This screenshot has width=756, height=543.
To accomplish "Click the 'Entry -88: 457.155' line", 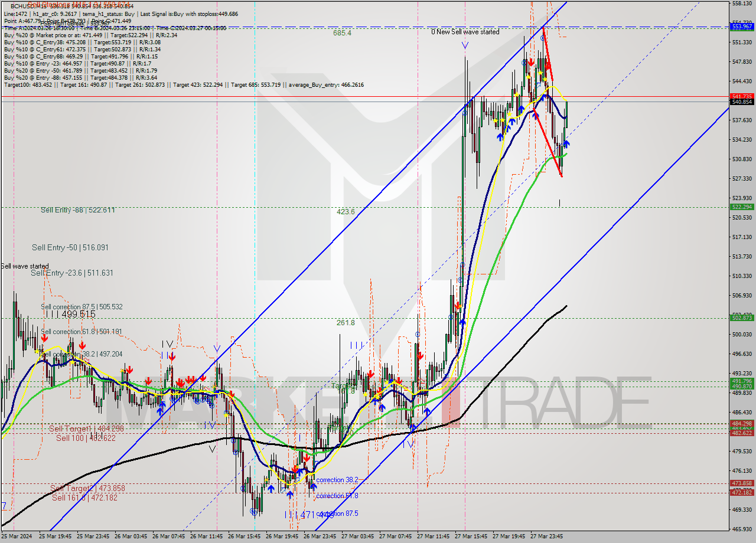I will click(80, 77).
